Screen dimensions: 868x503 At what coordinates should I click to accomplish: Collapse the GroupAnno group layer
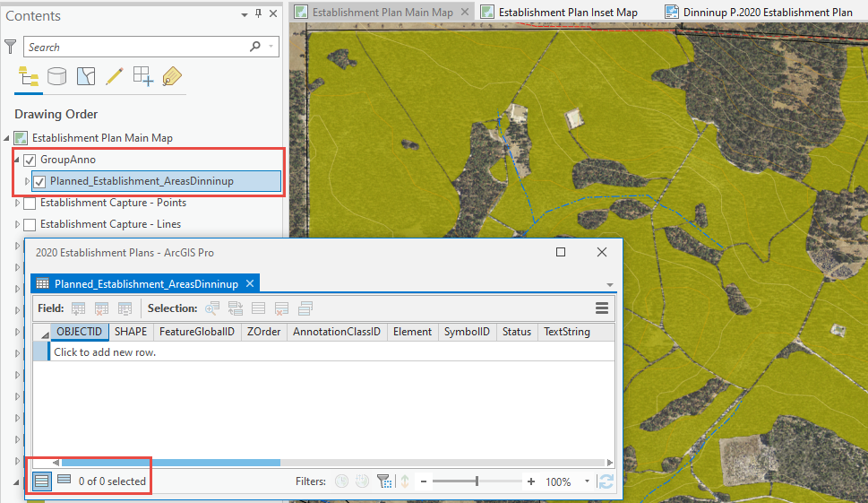pyautogui.click(x=17, y=160)
